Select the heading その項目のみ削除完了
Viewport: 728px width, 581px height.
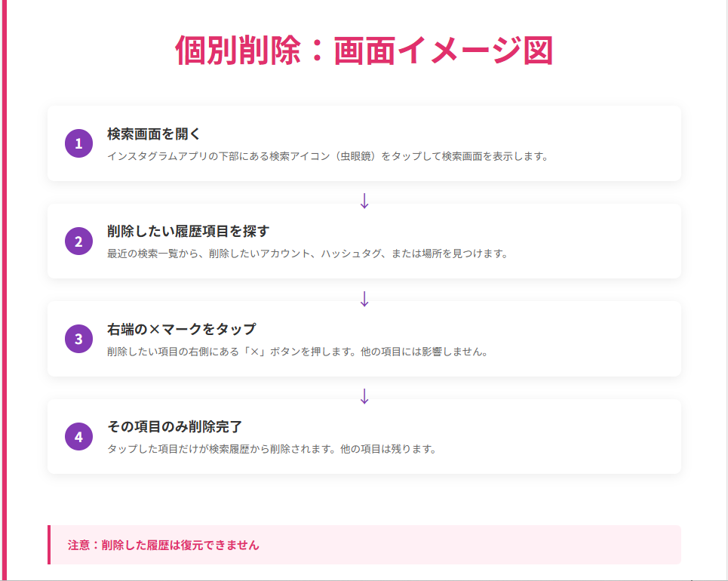(174, 426)
